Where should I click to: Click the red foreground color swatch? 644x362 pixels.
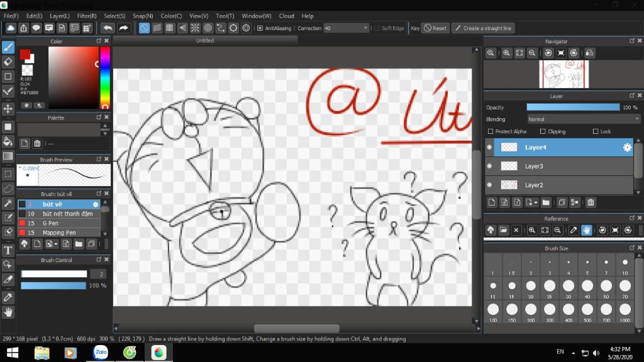point(25,54)
